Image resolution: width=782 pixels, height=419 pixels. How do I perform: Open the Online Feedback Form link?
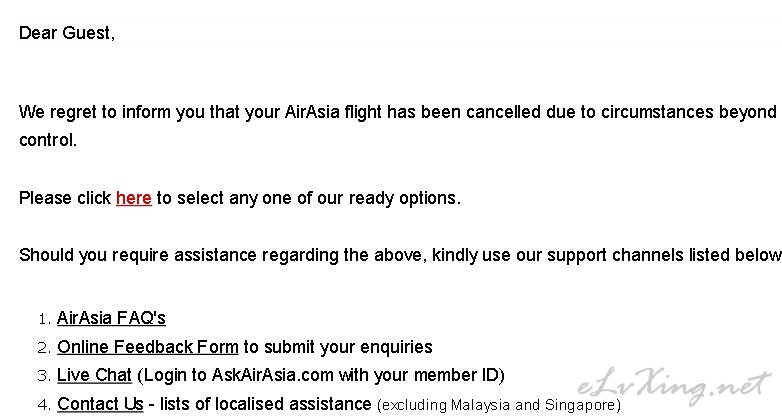tap(148, 347)
